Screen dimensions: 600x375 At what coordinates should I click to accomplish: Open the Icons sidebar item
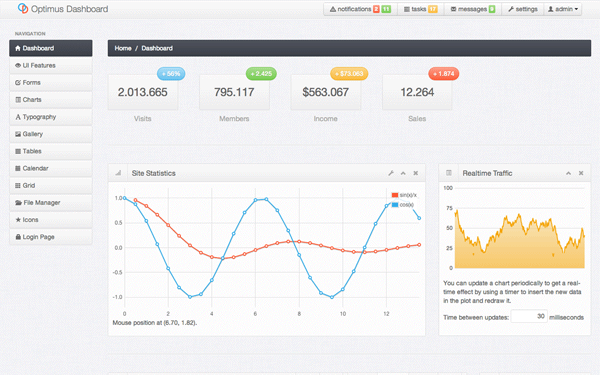pyautogui.click(x=51, y=220)
